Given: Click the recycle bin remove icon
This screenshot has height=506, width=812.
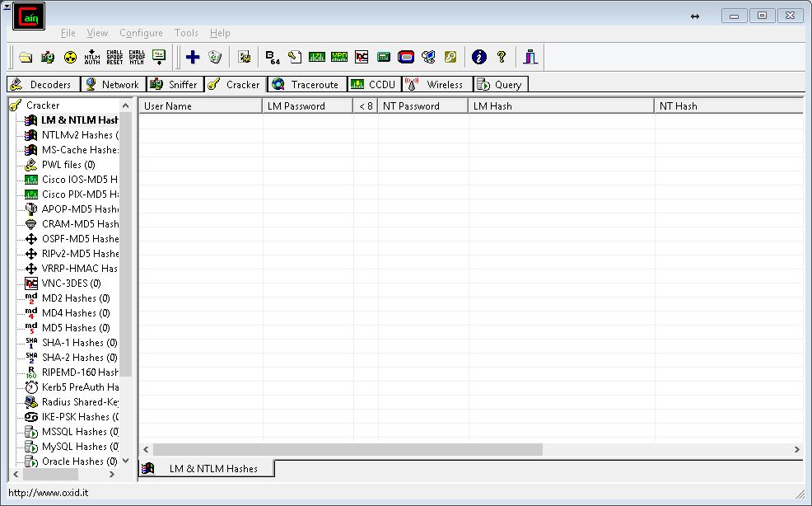Looking at the screenshot, I should (x=215, y=57).
